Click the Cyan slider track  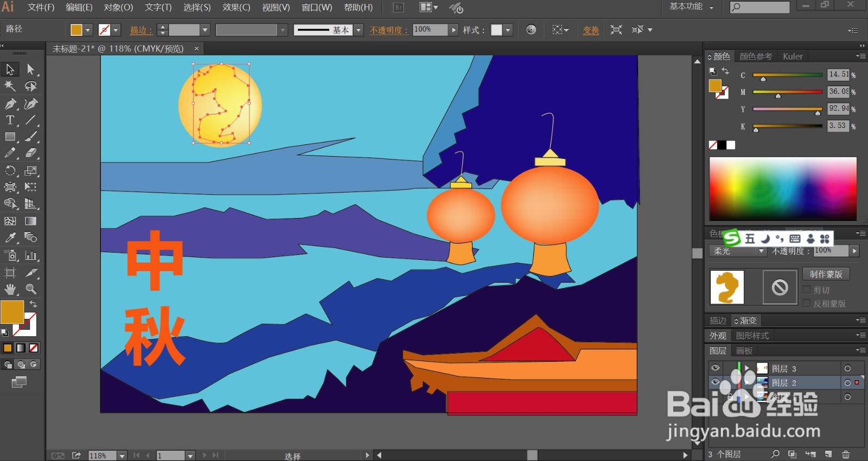(x=788, y=75)
